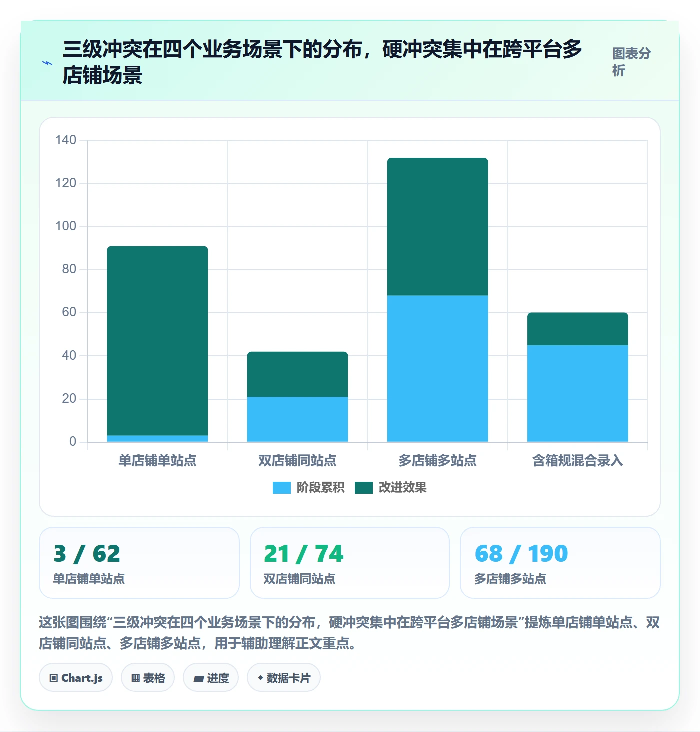Open the 68 / 190 data card
The width and height of the screenshot is (700, 732).
point(560,563)
